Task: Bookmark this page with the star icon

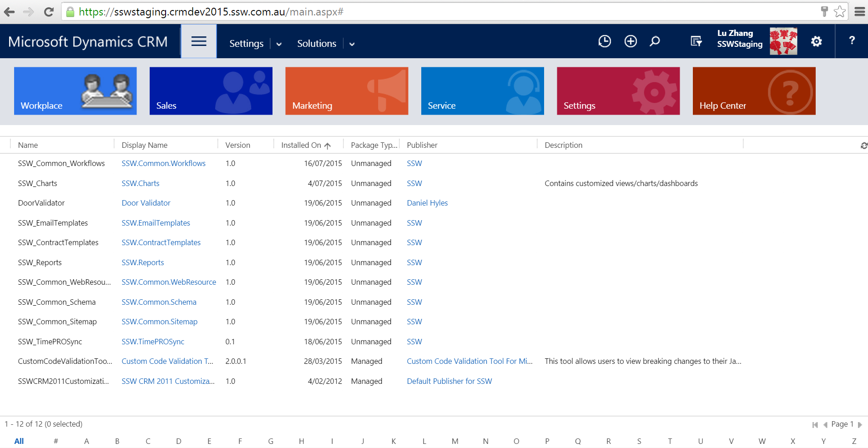Action: coord(839,12)
